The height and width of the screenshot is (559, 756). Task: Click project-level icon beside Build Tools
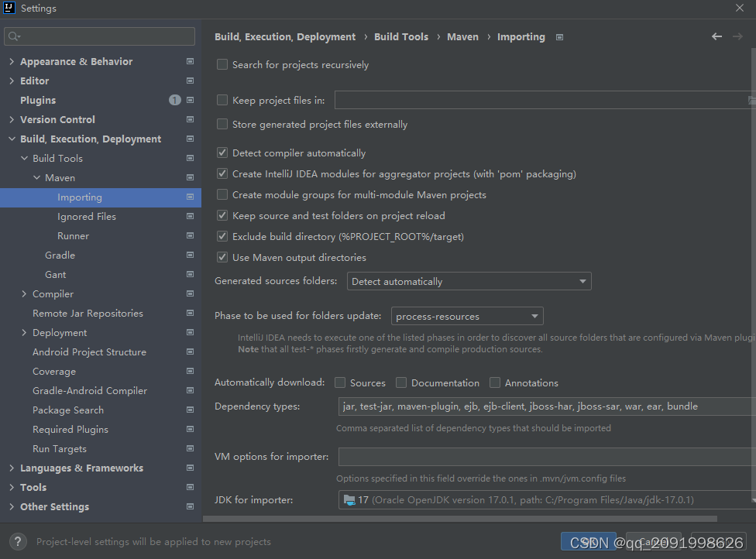coord(190,158)
